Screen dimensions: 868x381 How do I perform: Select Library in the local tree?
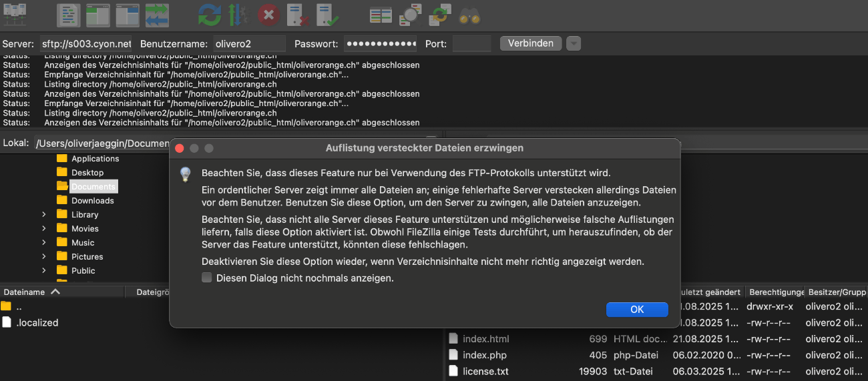pos(85,214)
